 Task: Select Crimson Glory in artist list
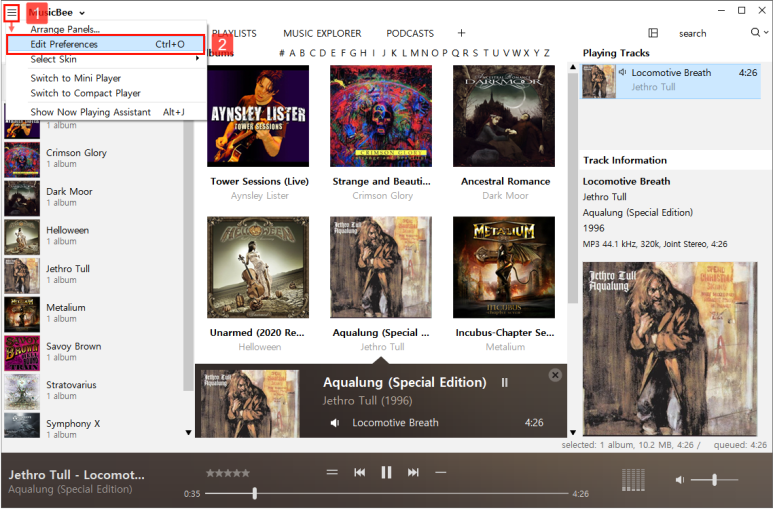click(94, 159)
